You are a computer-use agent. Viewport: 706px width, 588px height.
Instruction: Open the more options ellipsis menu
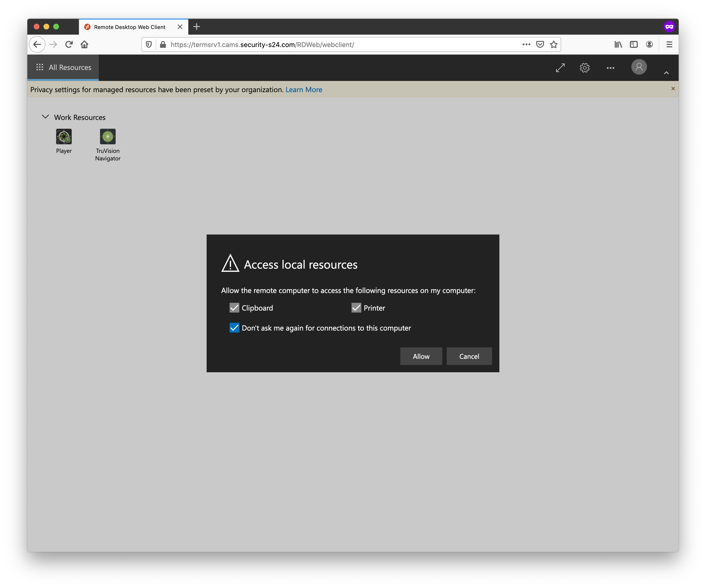(611, 68)
